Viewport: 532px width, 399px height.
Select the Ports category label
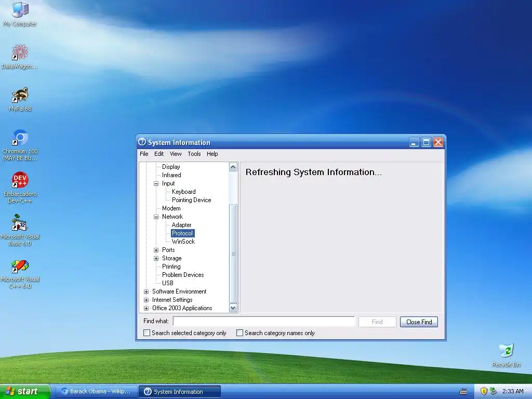[x=168, y=250]
